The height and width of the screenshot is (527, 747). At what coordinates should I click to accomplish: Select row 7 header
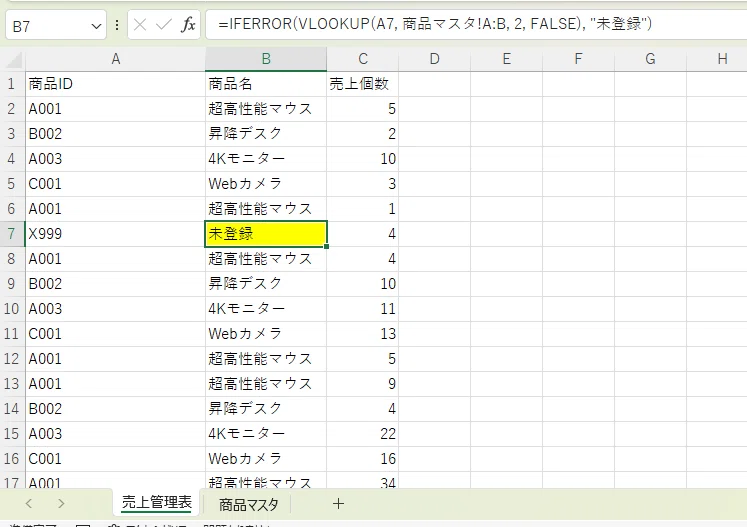12,234
